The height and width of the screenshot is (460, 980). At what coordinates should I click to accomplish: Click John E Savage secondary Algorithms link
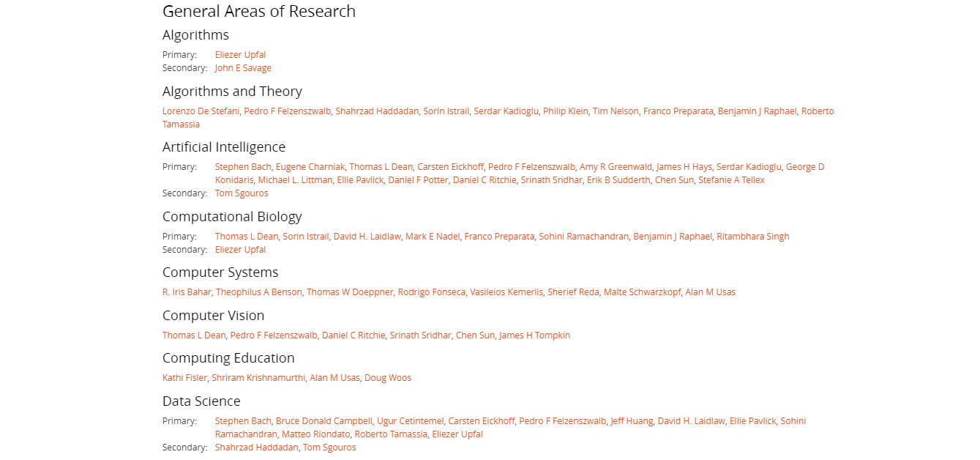[243, 68]
